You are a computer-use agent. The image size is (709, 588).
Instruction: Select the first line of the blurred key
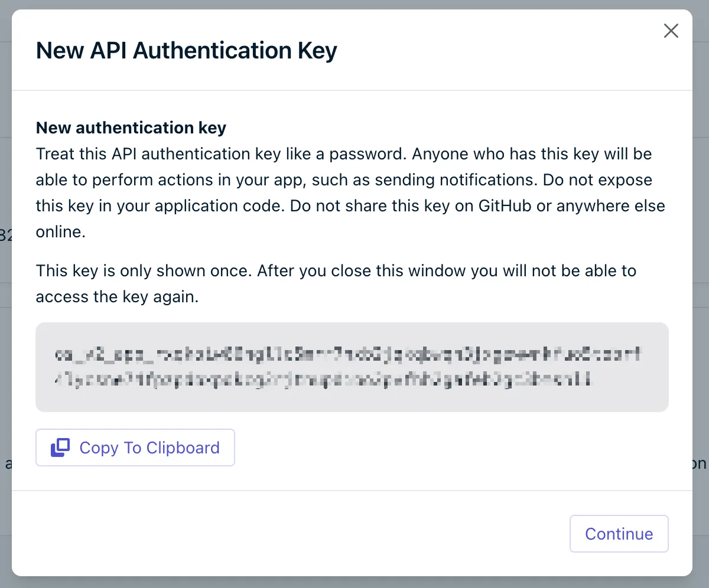pyautogui.click(x=348, y=356)
